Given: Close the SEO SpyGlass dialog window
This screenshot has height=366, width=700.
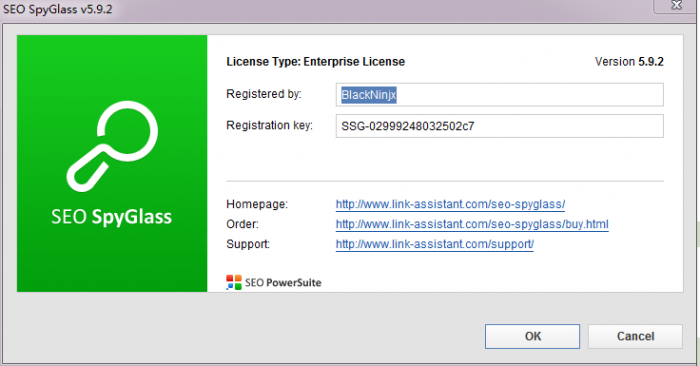Looking at the screenshot, I should [x=676, y=5].
